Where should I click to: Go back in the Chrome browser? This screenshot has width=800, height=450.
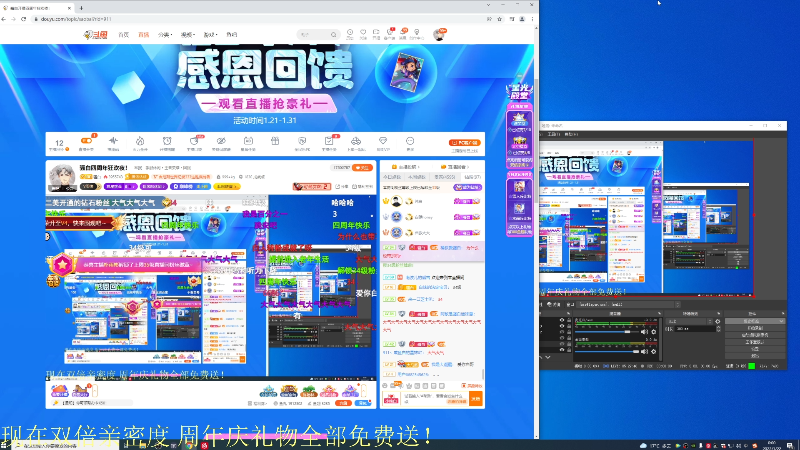click(4, 19)
